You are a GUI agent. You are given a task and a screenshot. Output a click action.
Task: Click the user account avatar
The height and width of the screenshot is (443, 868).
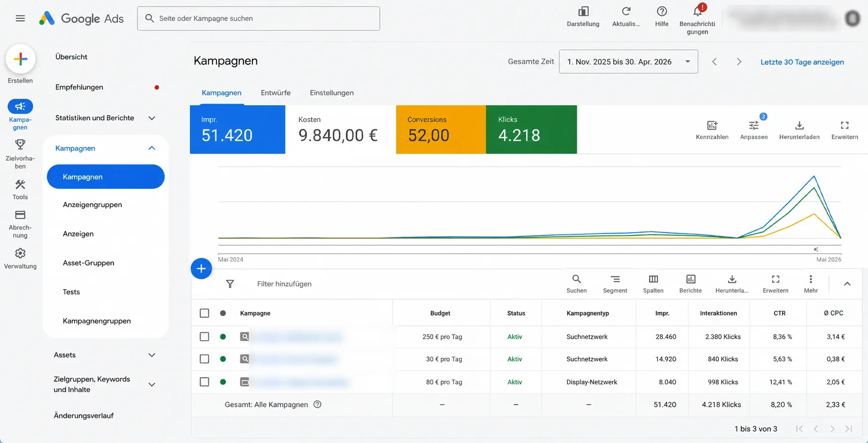(x=852, y=18)
